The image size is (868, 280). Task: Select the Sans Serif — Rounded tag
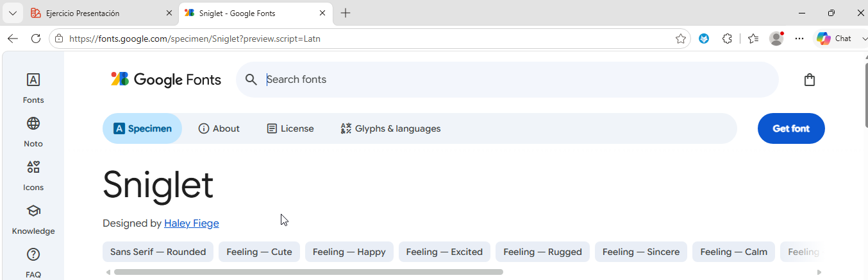[158, 252]
